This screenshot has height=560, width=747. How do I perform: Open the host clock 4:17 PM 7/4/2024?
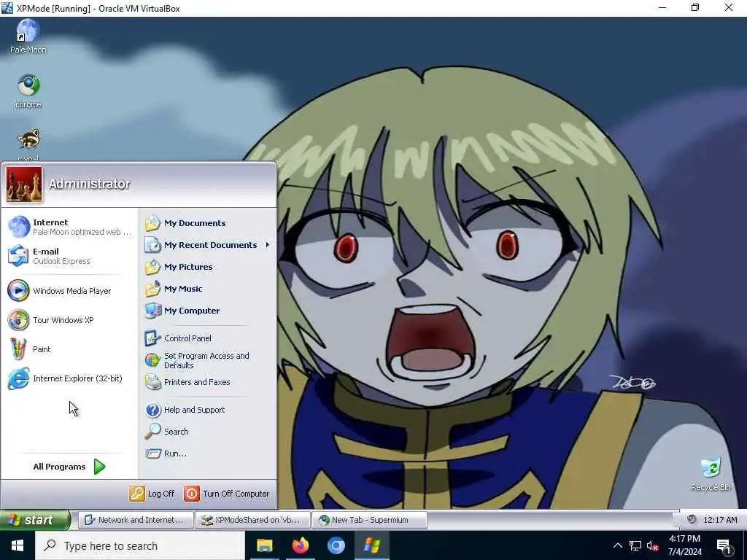pyautogui.click(x=684, y=545)
